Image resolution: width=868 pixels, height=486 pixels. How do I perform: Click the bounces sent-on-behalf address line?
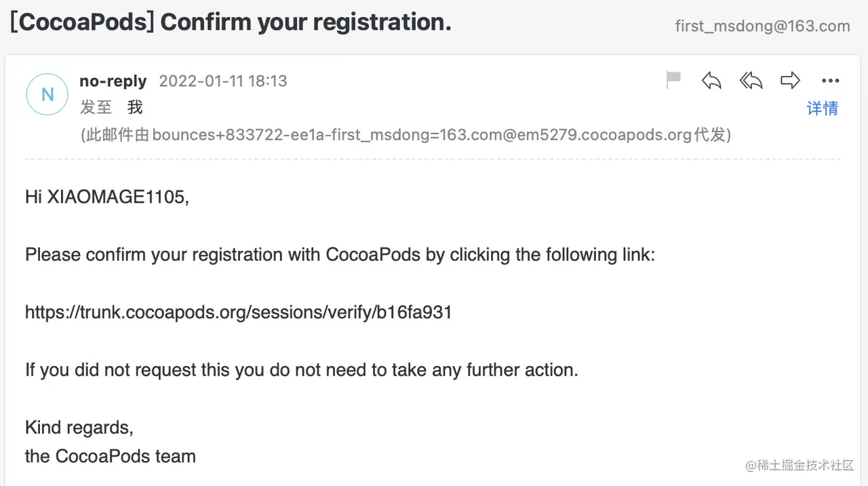click(x=406, y=135)
